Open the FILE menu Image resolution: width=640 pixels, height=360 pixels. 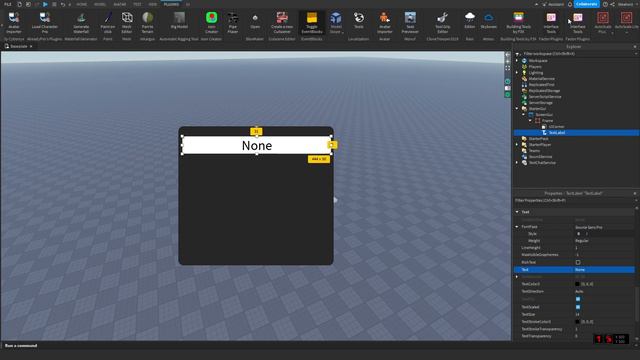(8, 4)
